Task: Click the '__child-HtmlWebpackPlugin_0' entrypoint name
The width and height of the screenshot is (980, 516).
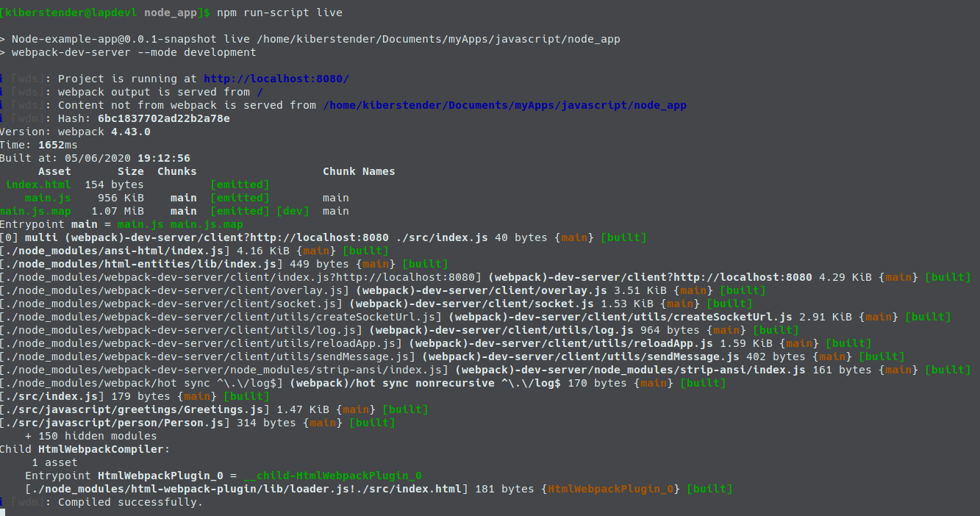Action: point(333,476)
